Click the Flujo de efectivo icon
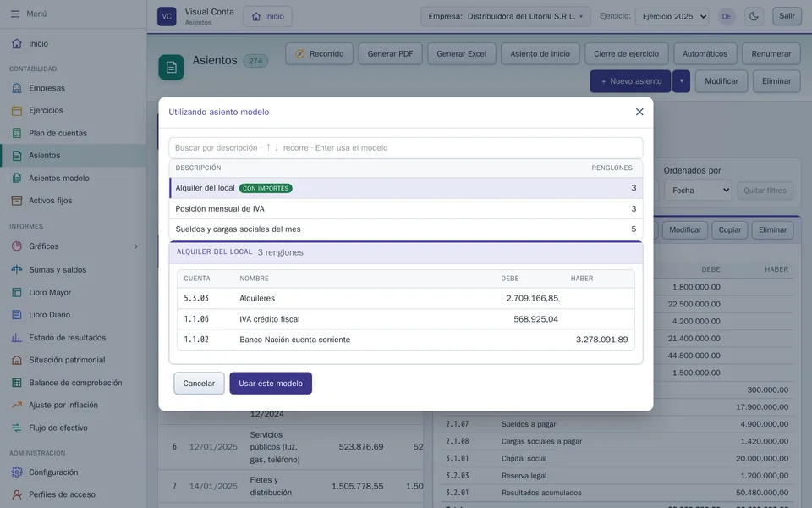This screenshot has width=812, height=508. (17, 428)
